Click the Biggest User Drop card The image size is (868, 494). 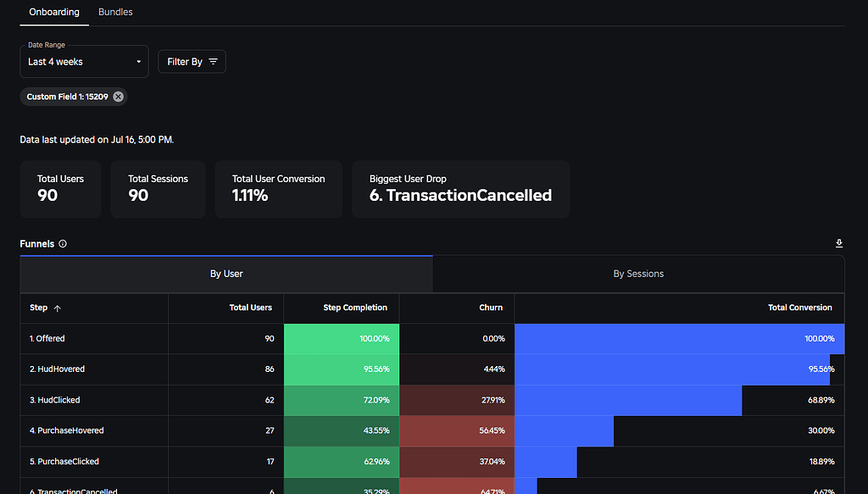click(460, 189)
